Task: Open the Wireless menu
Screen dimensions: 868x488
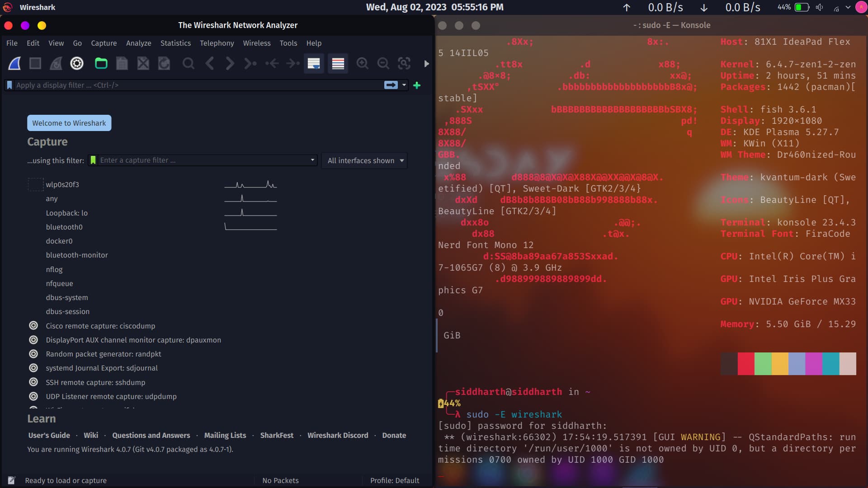Action: [257, 43]
